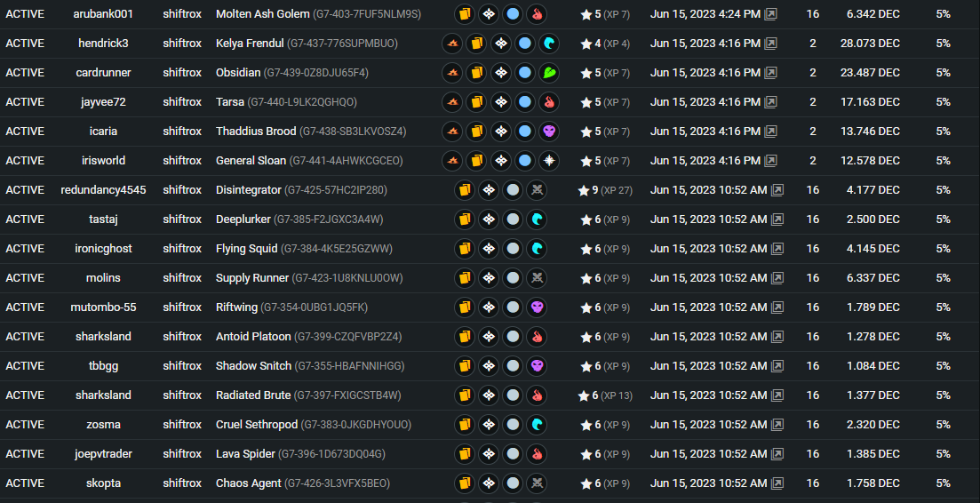Click the Flying Squid card name

[x=246, y=249]
